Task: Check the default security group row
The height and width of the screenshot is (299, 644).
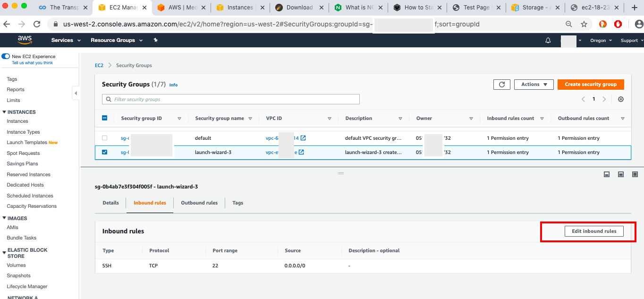Action: pyautogui.click(x=105, y=138)
